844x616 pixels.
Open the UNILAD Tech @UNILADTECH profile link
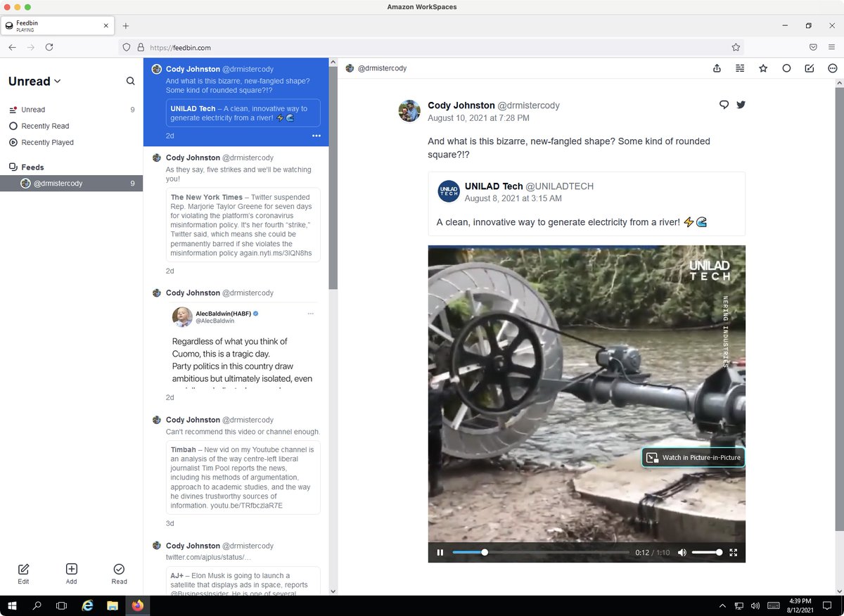click(529, 186)
